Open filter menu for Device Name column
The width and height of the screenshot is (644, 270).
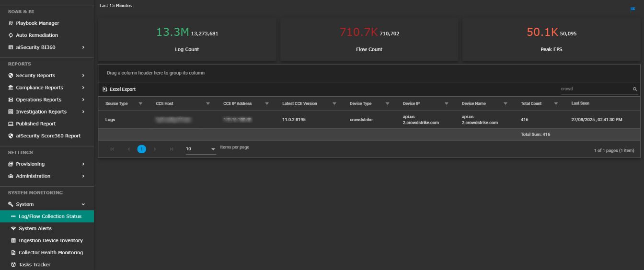click(505, 103)
